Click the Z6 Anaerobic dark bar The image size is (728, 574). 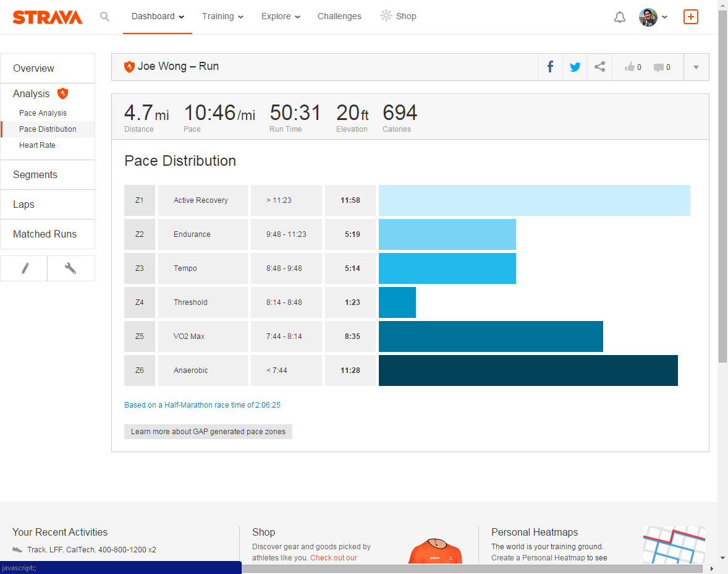[528, 371]
